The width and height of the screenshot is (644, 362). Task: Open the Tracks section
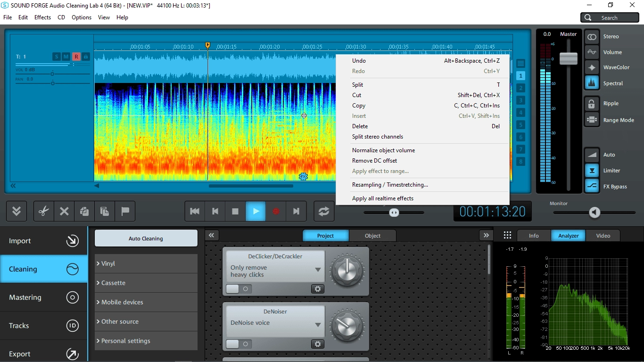(x=43, y=326)
